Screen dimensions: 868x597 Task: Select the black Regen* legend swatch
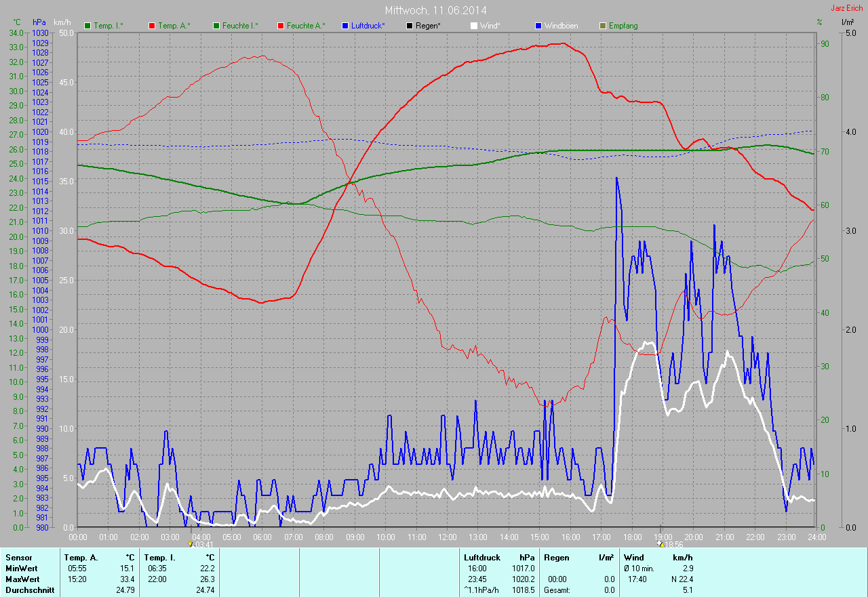(410, 26)
